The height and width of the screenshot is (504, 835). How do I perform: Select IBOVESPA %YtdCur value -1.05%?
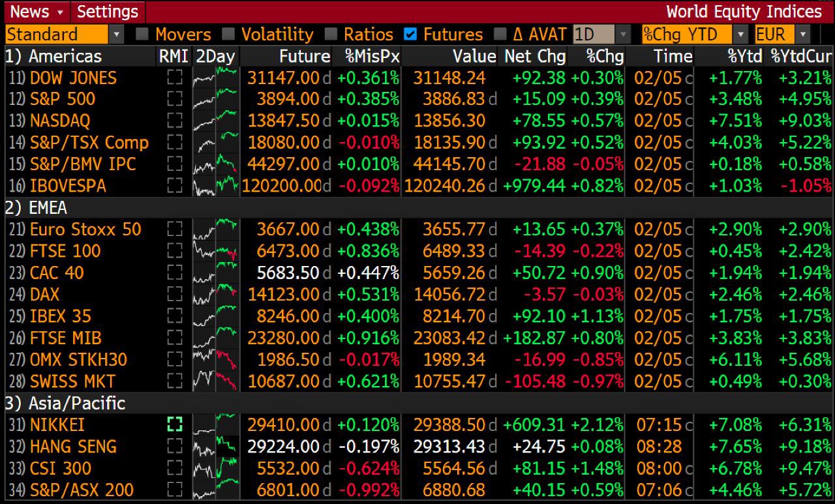point(806,186)
